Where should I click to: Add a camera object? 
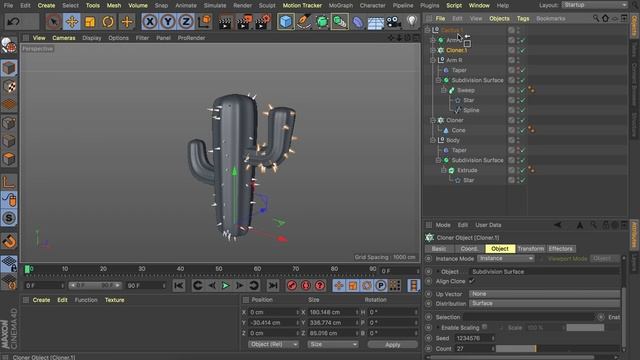(393, 22)
